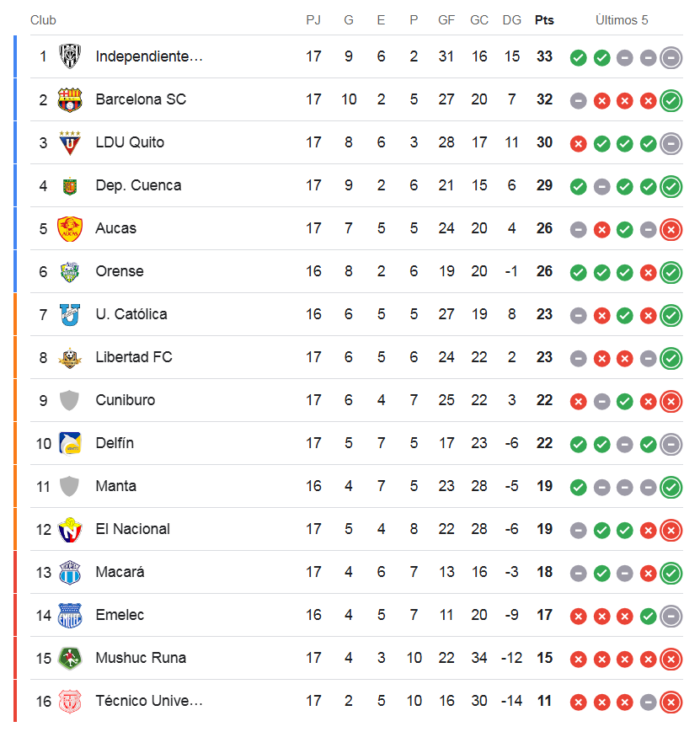The image size is (700, 732).
Task: Click the Libertad FC team name
Action: tap(134, 357)
